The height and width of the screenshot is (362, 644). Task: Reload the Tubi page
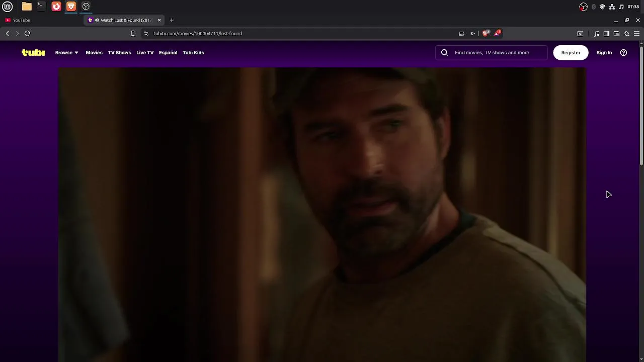27,33
